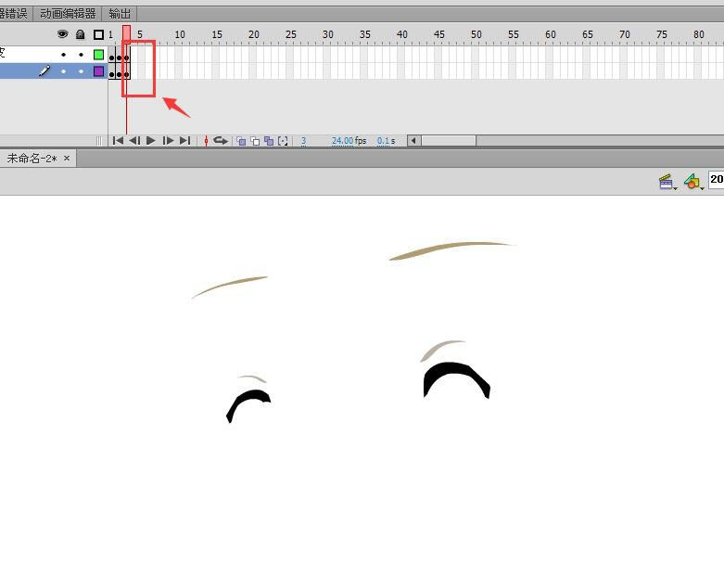The width and height of the screenshot is (724, 588).
Task: Toggle the Loop playback icon
Action: pos(221,141)
